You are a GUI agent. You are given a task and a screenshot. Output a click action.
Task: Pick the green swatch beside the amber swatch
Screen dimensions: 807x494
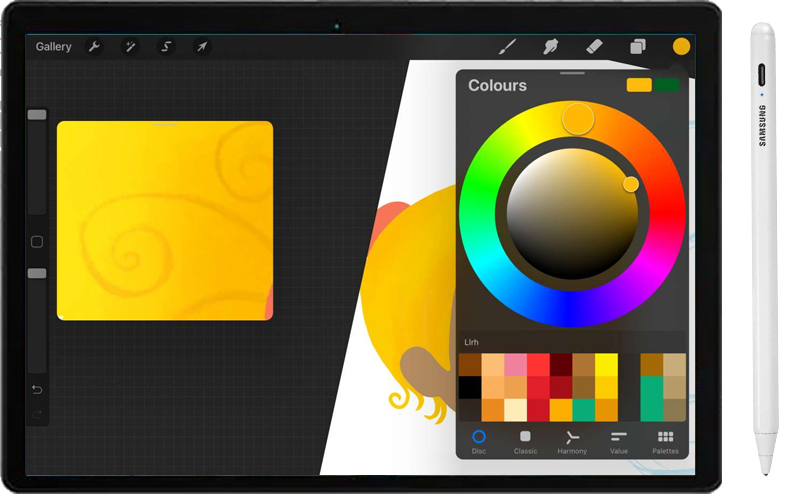(x=584, y=410)
